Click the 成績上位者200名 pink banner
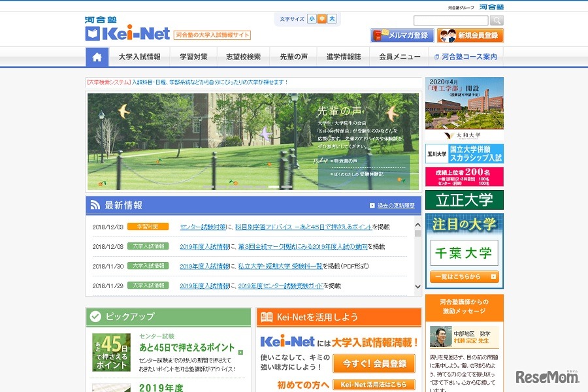Viewport: 588px width, 392px height. click(465, 176)
